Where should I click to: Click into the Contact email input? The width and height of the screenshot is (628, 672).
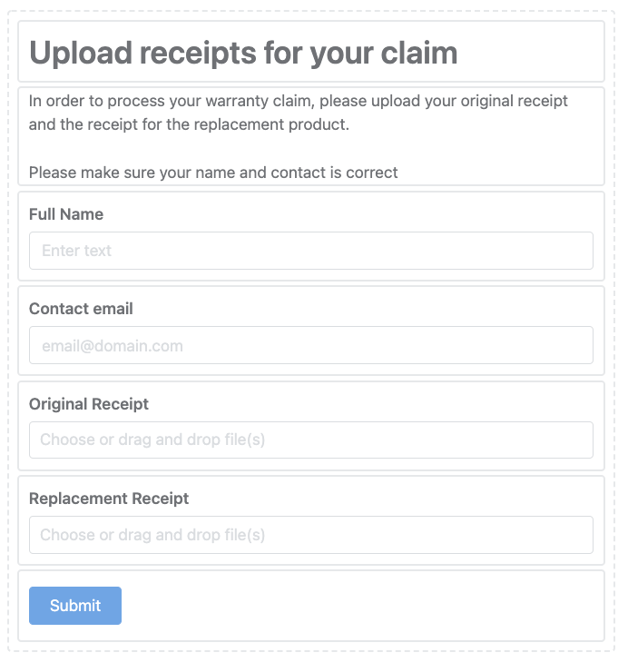(x=311, y=345)
